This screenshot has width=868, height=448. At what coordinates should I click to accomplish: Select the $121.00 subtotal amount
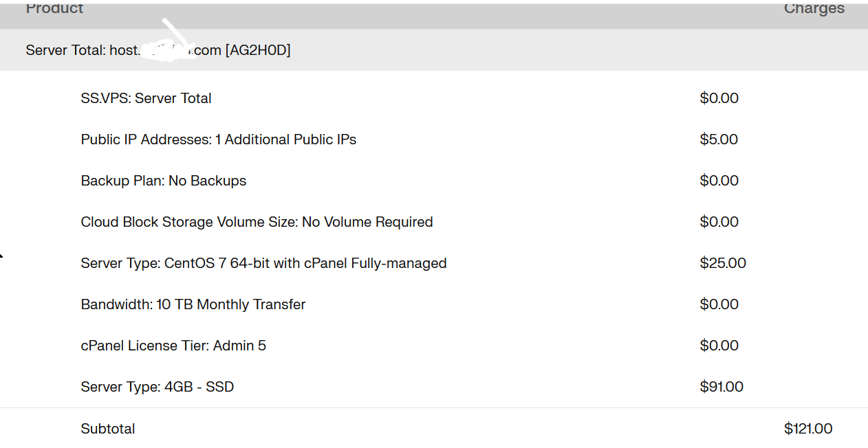coord(807,429)
